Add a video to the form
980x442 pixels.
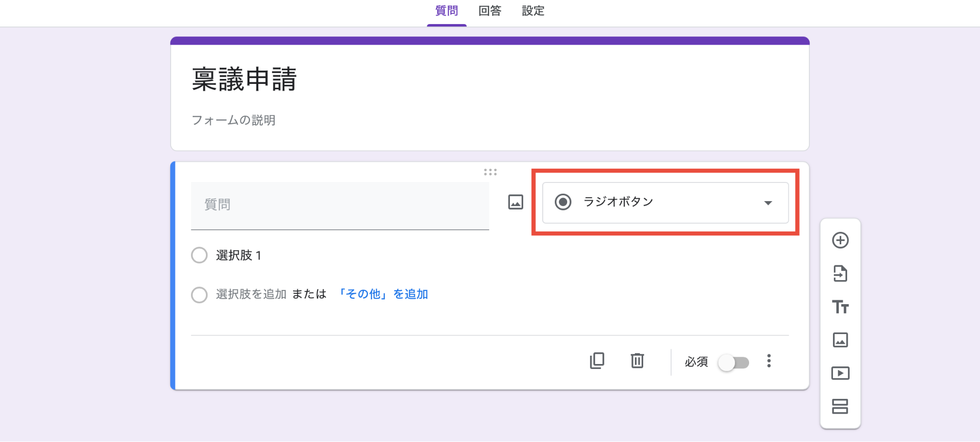click(840, 373)
